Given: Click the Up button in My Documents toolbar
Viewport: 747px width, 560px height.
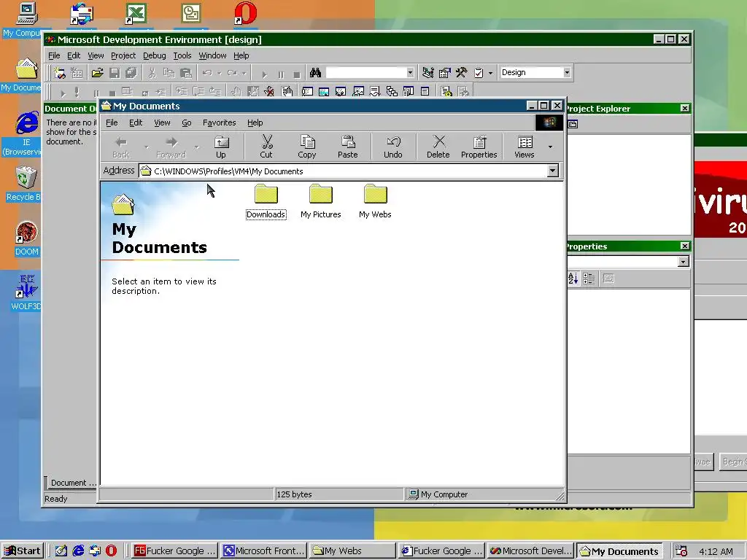Looking at the screenshot, I should click(221, 147).
